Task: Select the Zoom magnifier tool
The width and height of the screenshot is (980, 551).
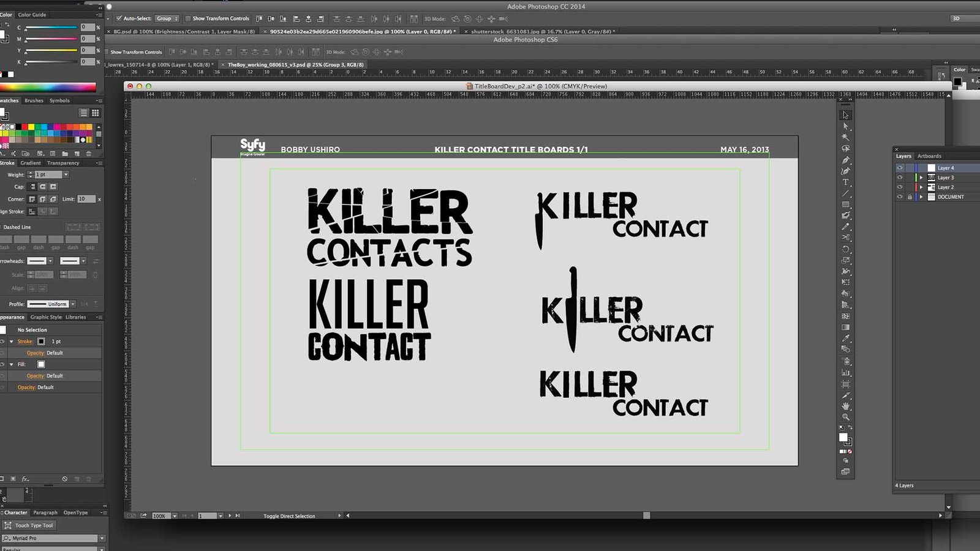Action: point(846,417)
